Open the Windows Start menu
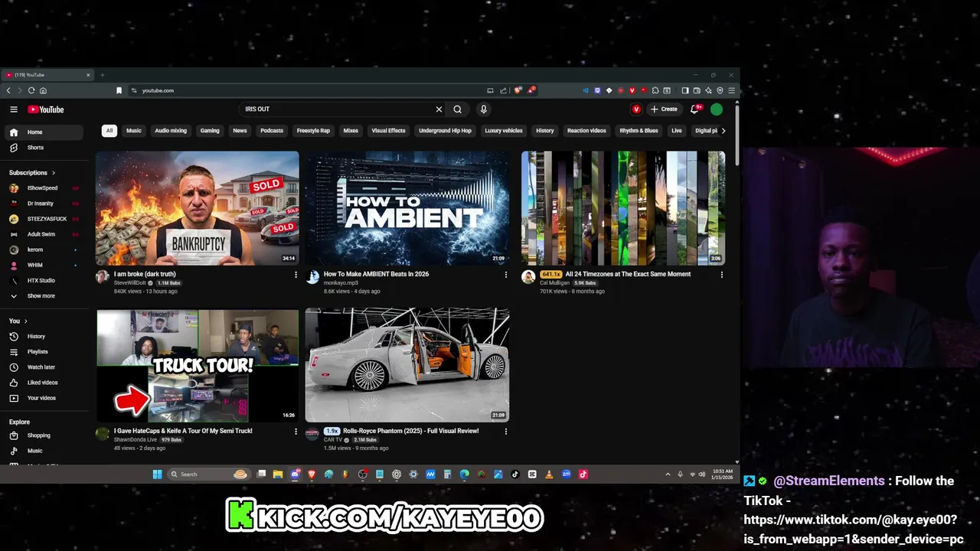The image size is (980, 551). pos(157,474)
